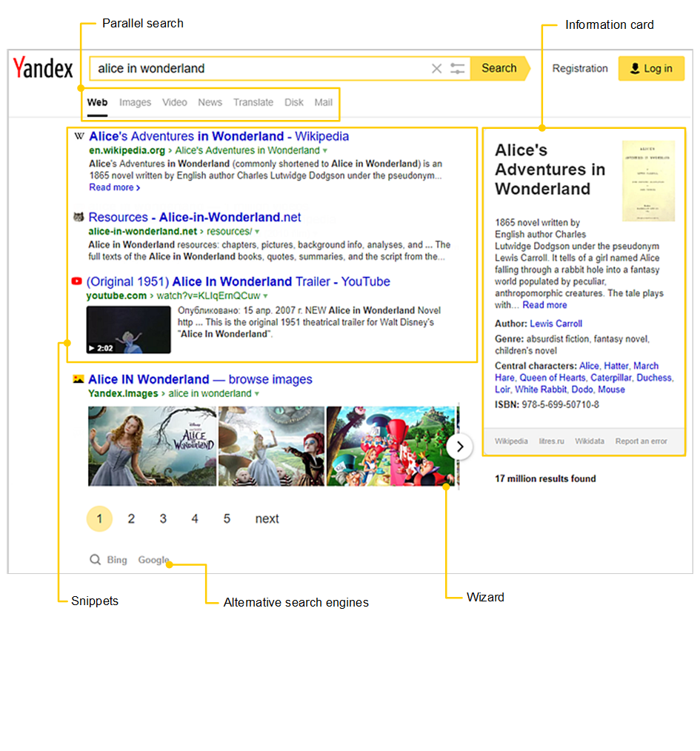Expand dropdown arrow after alice-in-wonderland.net resources path
The width and height of the screenshot is (700, 751).
pos(257,232)
